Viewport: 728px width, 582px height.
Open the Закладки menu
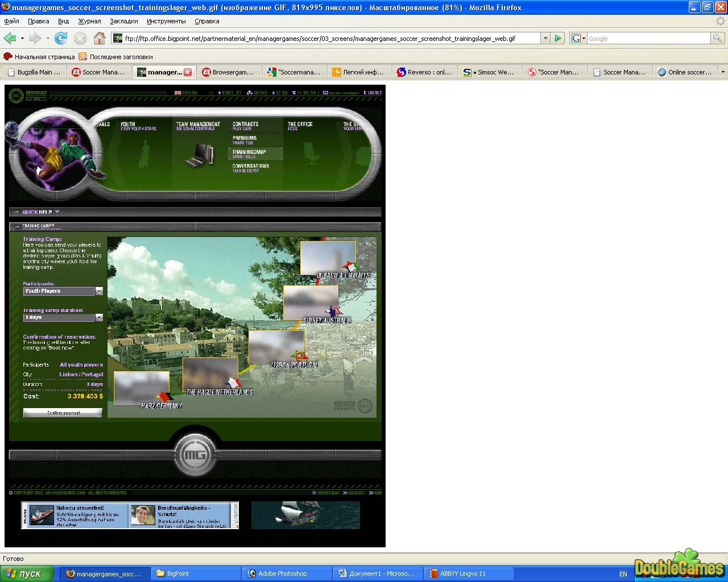(x=124, y=21)
